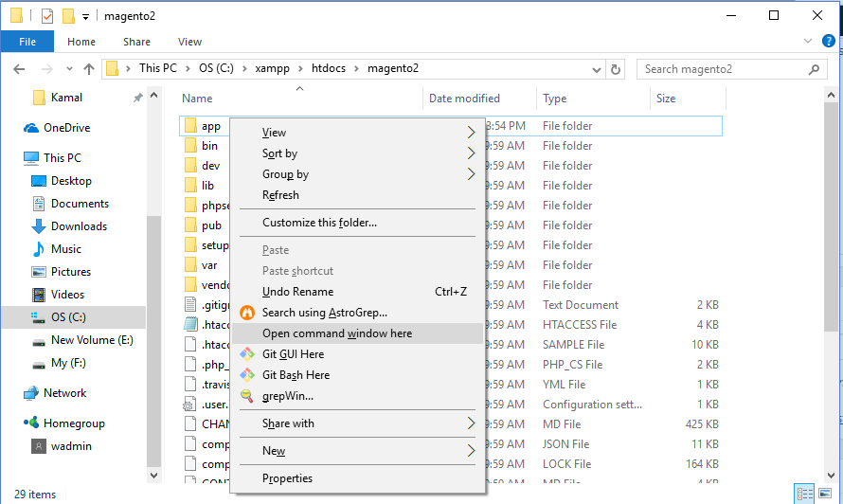Screen dimensions: 843x504
Task: Click the New folder quick access icon
Action: click(68, 16)
